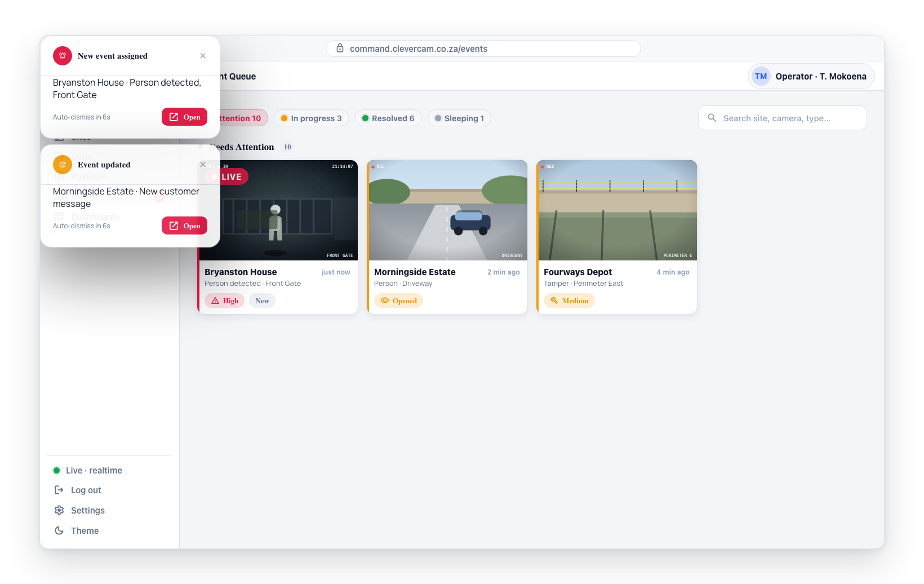Image resolution: width=924 pixels, height=584 pixels.
Task: Click the "Fourways Depot" card title
Action: 577,272
